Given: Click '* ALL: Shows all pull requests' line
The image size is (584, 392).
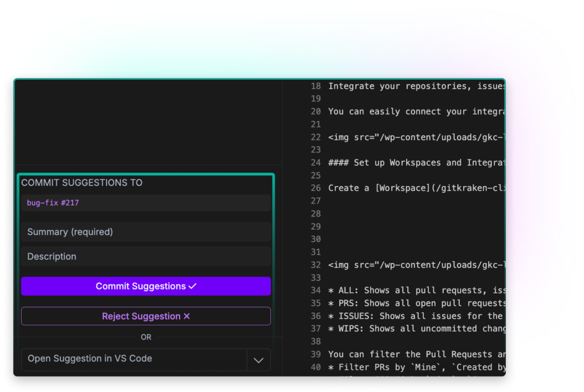Looking at the screenshot, I should (416, 291).
